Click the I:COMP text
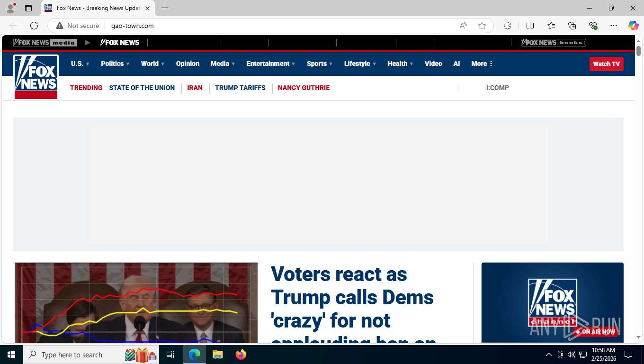Screen dimensions: 644x364 point(497,88)
